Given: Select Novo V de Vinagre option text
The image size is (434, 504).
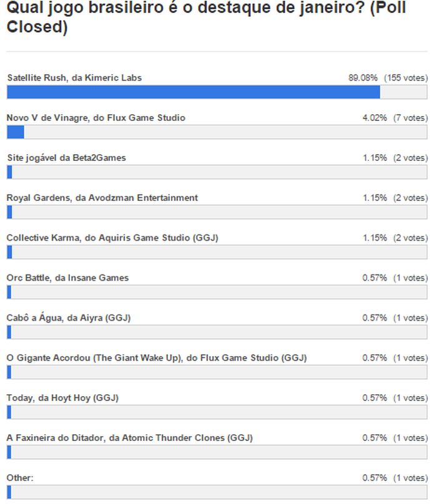Looking at the screenshot, I should [x=96, y=118].
